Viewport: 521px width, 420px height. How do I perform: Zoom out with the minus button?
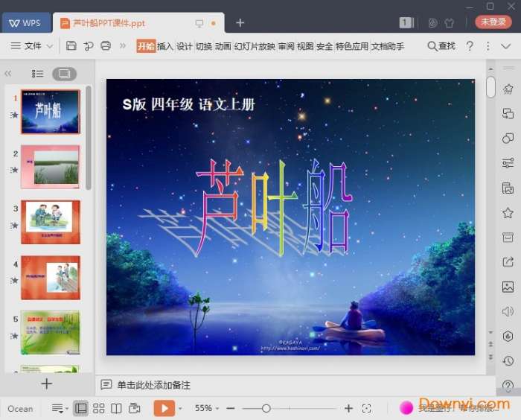pyautogui.click(x=231, y=408)
